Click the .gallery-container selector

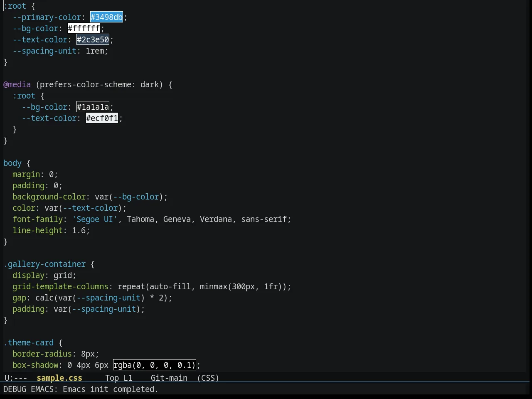pyautogui.click(x=44, y=264)
